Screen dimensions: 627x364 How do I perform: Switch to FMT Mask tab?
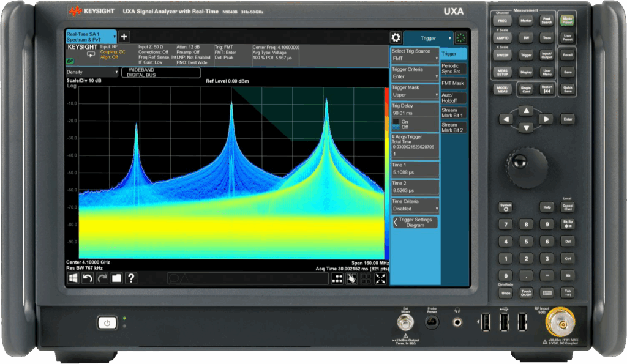pos(453,83)
